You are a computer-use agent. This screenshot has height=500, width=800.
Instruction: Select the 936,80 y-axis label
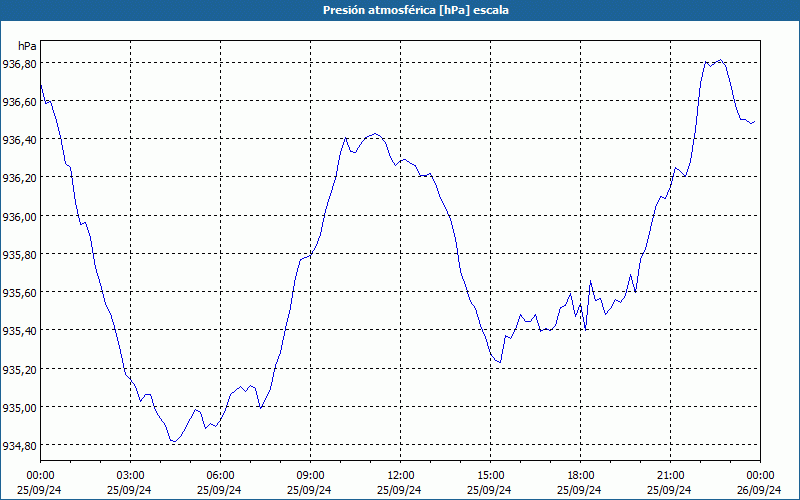click(x=19, y=64)
